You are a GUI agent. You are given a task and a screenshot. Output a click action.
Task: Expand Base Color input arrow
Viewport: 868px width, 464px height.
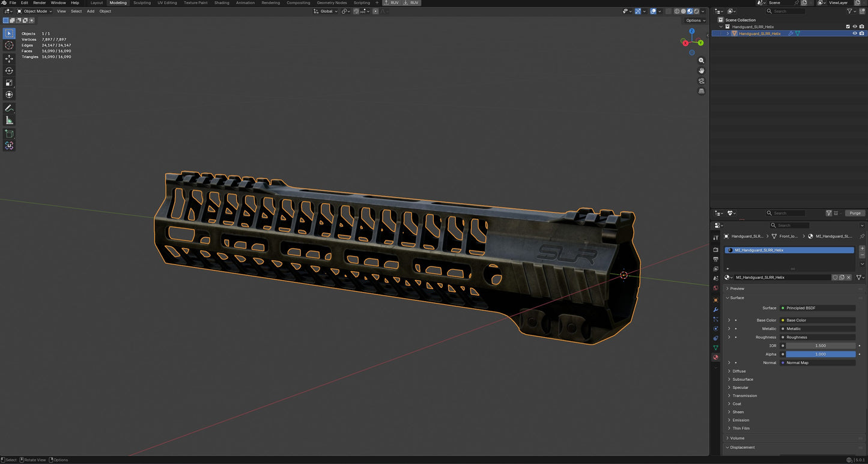point(729,320)
